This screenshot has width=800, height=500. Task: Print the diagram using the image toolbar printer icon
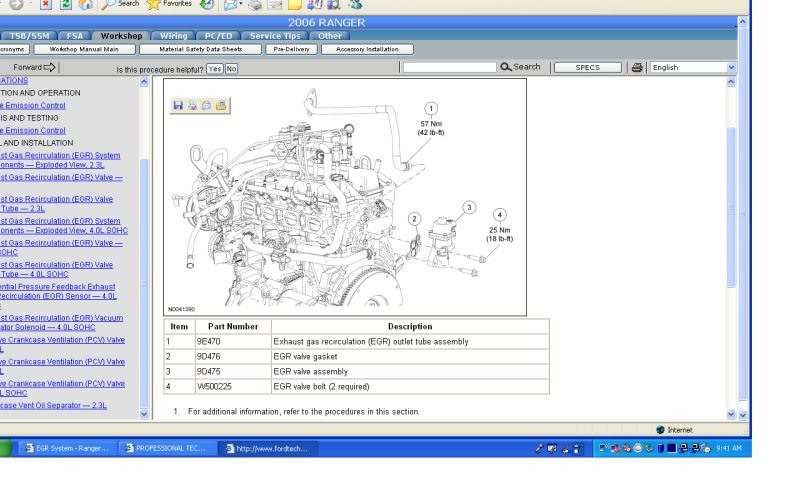pyautogui.click(x=192, y=105)
